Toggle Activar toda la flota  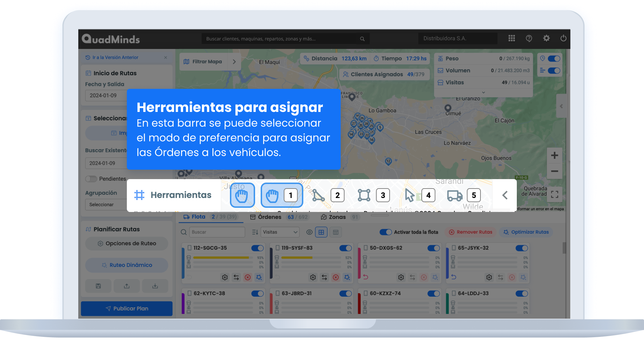coord(385,232)
